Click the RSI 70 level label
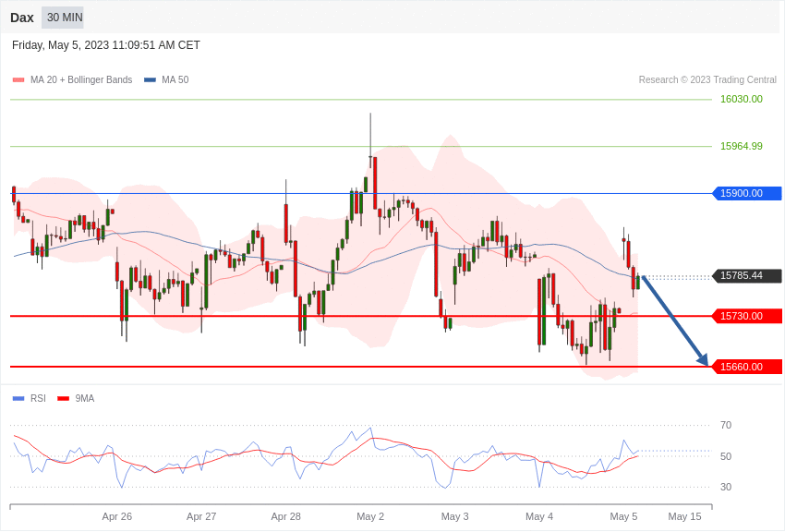This screenshot has width=785, height=532. 726,425
